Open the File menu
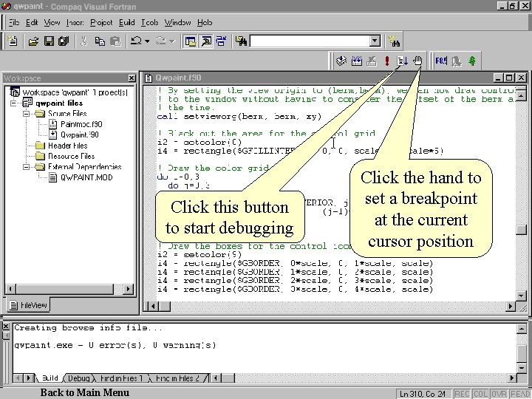Image resolution: width=532 pixels, height=399 pixels. (13, 22)
